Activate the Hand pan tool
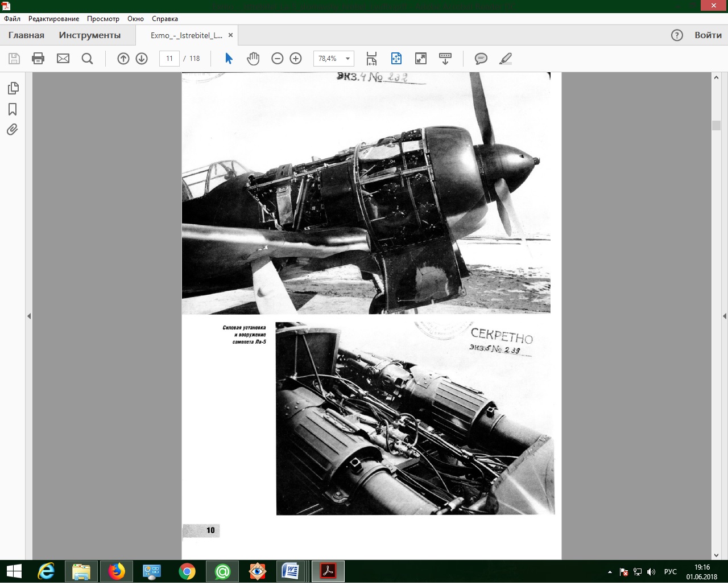Screen dimensions: 728x585 pos(253,59)
